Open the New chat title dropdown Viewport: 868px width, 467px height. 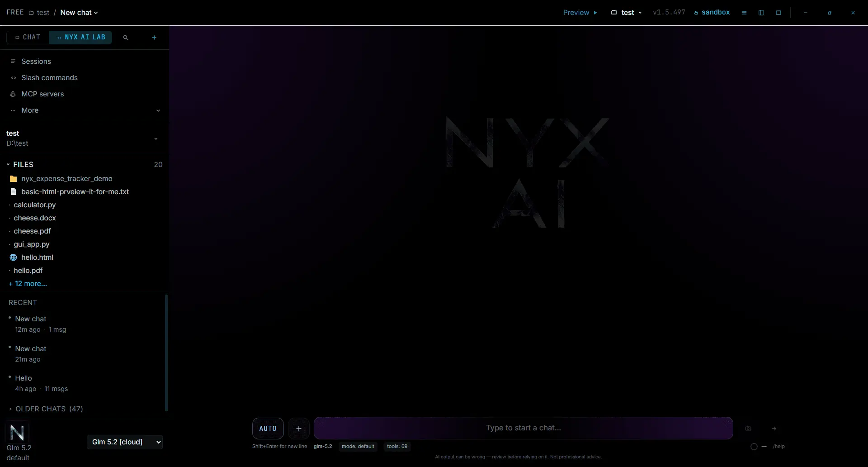tap(79, 13)
